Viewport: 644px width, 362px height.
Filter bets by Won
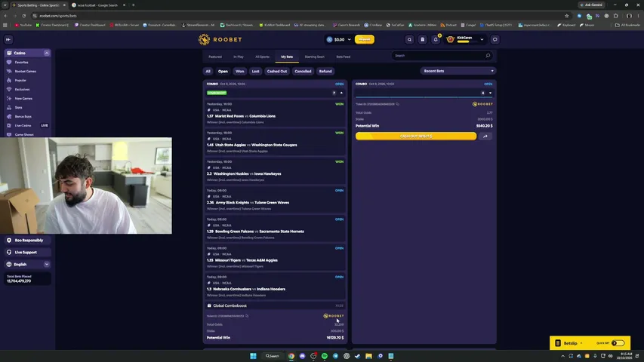240,72
